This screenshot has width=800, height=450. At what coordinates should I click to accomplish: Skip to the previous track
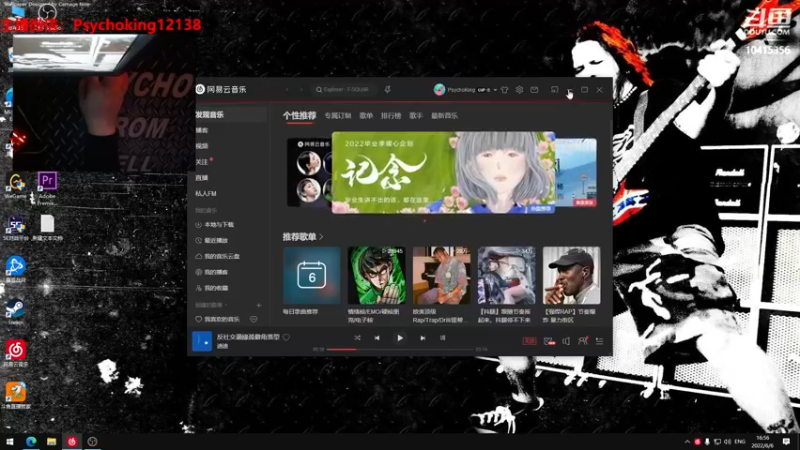(x=377, y=338)
